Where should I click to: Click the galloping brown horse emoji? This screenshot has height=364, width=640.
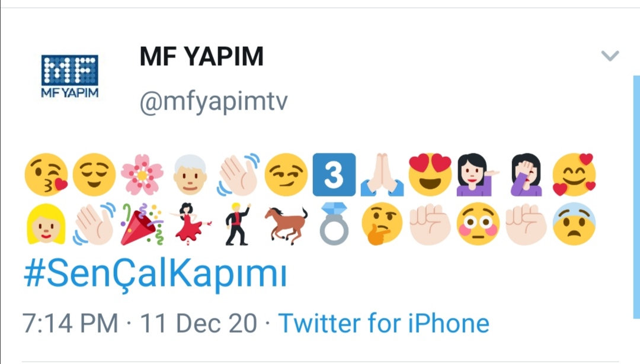tap(286, 225)
